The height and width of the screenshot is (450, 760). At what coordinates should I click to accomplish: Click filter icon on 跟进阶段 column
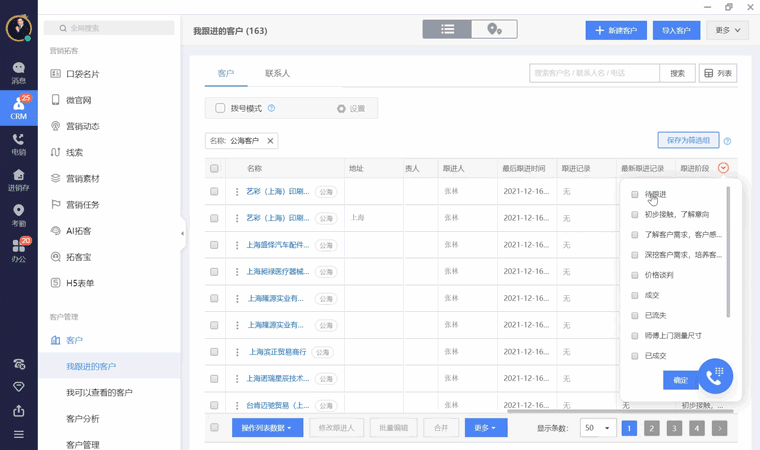[x=723, y=168]
